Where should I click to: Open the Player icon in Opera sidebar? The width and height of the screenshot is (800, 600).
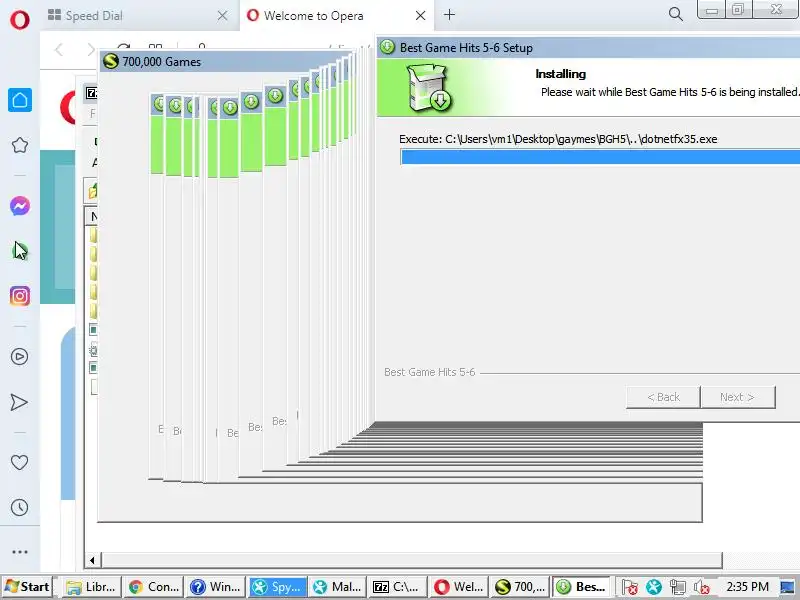(19, 356)
